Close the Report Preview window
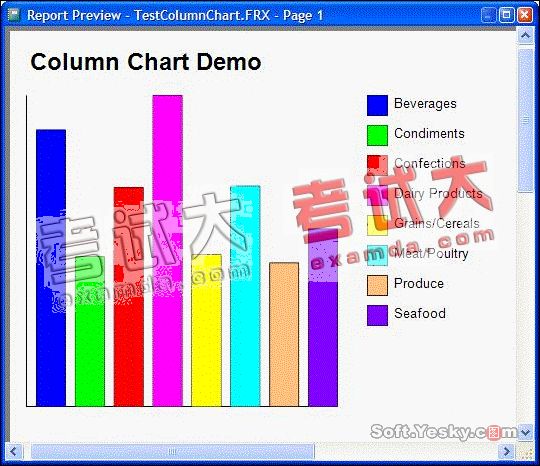The image size is (540, 466). (x=525, y=15)
